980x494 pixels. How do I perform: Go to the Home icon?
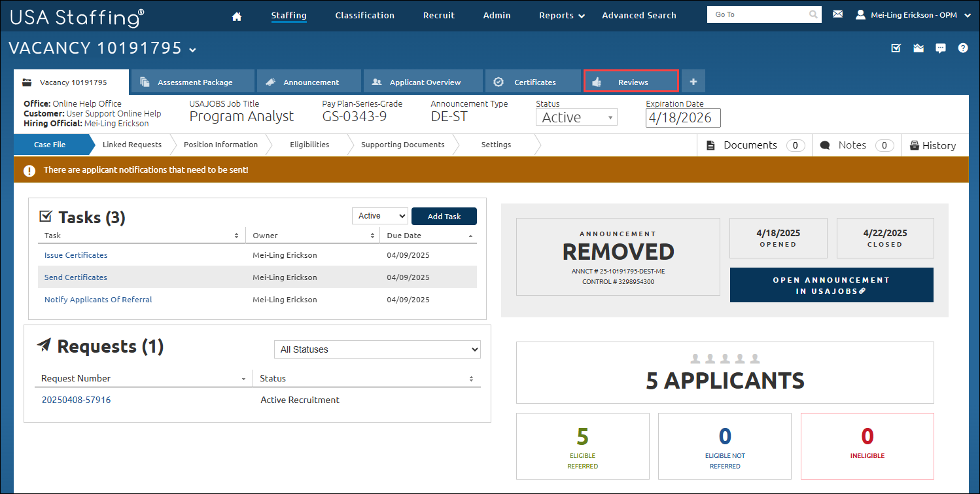[237, 16]
